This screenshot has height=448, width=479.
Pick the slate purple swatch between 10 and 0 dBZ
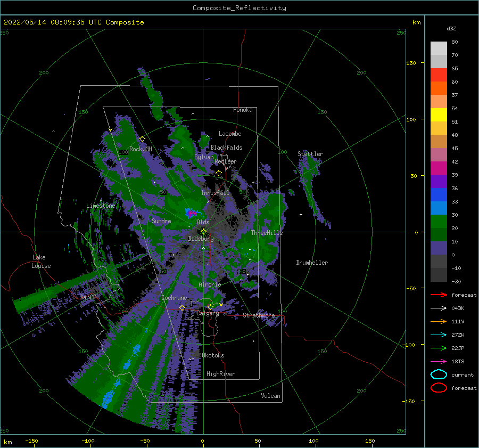[439, 248]
